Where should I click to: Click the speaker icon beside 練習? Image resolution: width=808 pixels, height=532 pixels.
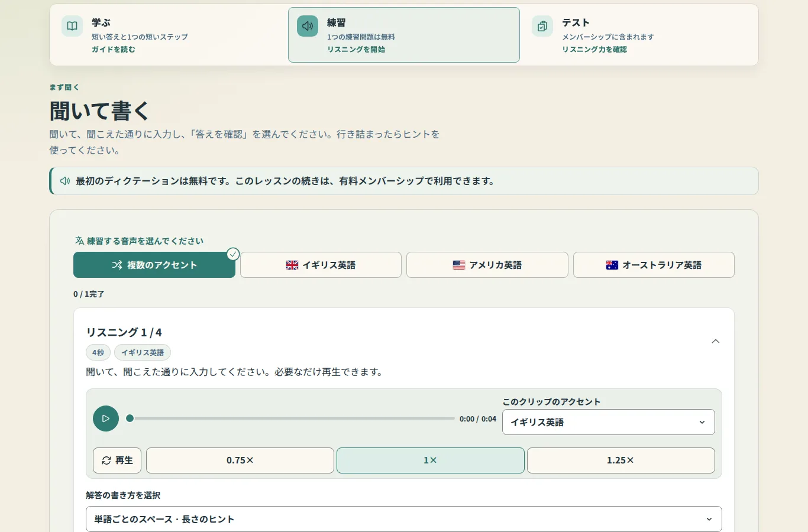308,26
